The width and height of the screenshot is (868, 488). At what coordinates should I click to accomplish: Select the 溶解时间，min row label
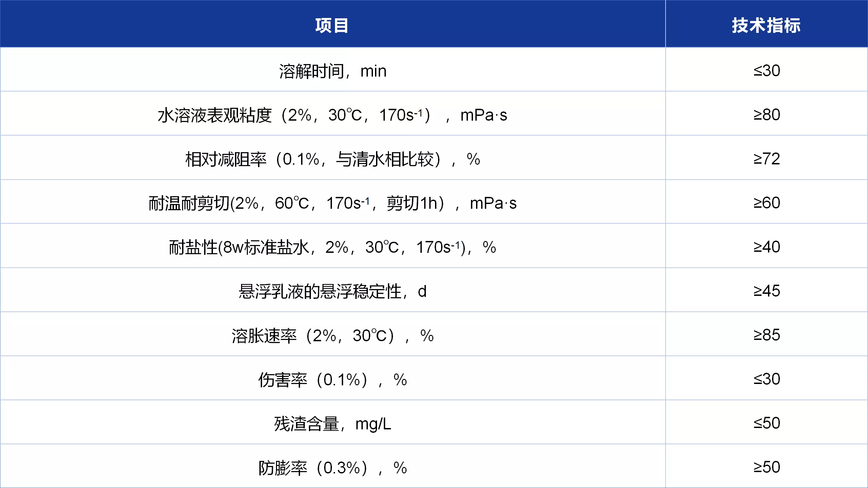(333, 71)
